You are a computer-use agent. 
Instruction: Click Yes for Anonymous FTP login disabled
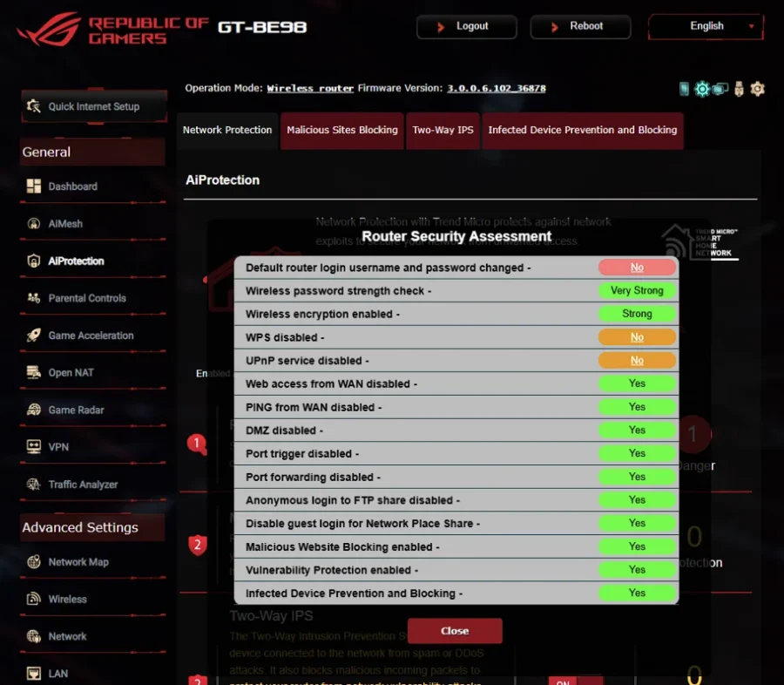637,500
